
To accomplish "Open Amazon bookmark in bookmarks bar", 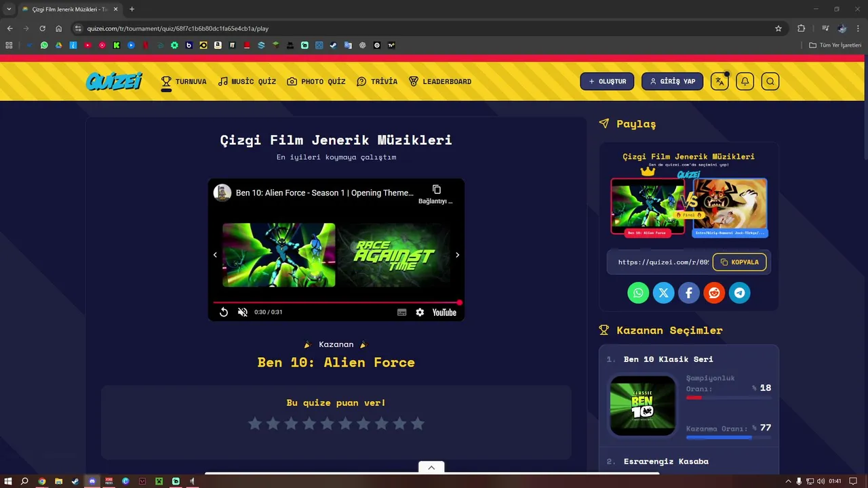I will coord(218,45).
